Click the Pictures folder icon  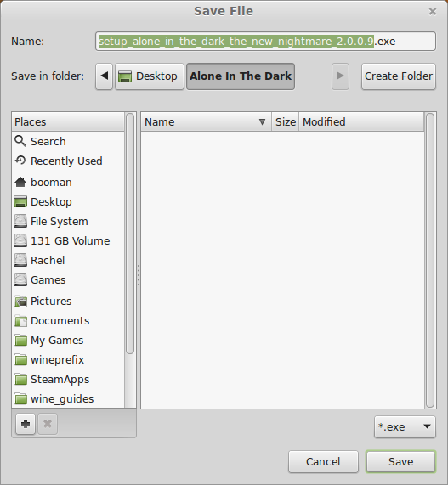point(20,301)
